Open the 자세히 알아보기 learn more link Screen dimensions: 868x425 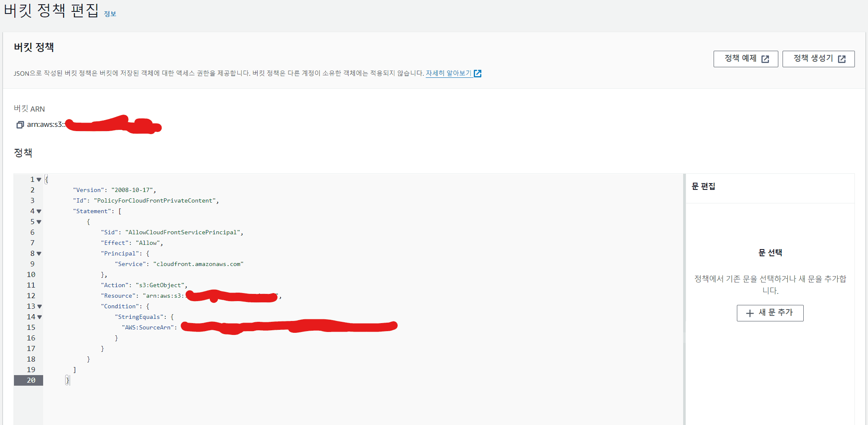tap(448, 73)
